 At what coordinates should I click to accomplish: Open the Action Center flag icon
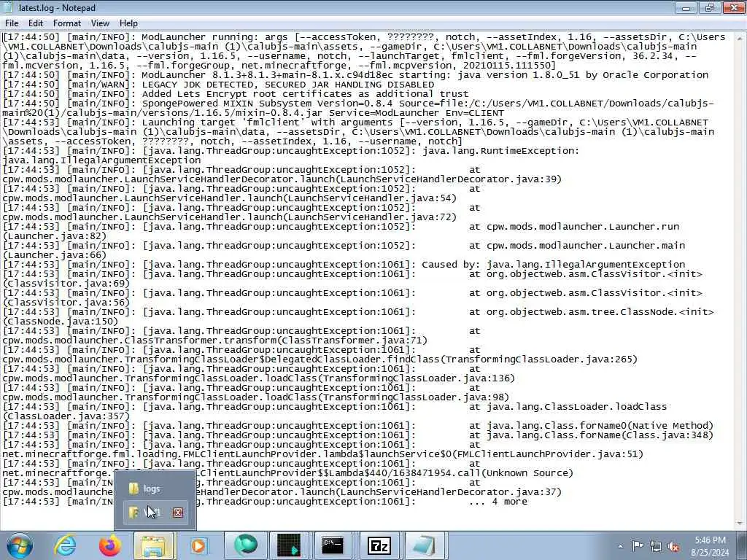638,546
